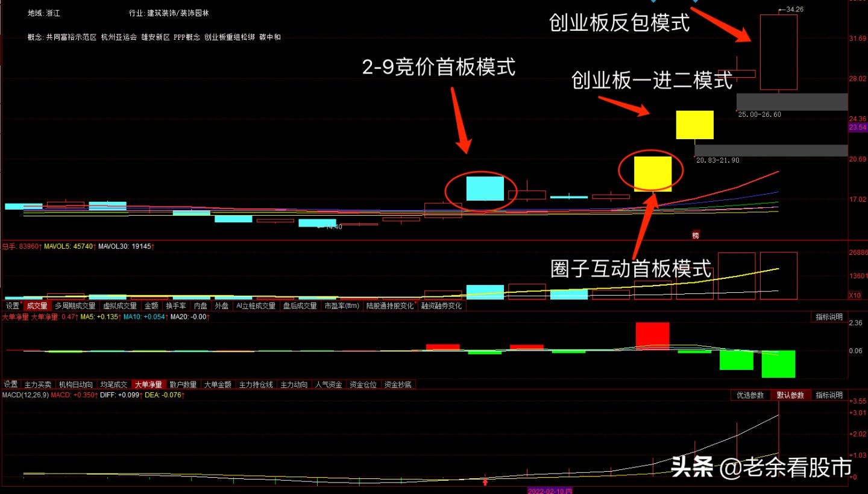Image resolution: width=868 pixels, height=494 pixels.
Task: Open 设置 for the volume panel
Action: pos(12,306)
